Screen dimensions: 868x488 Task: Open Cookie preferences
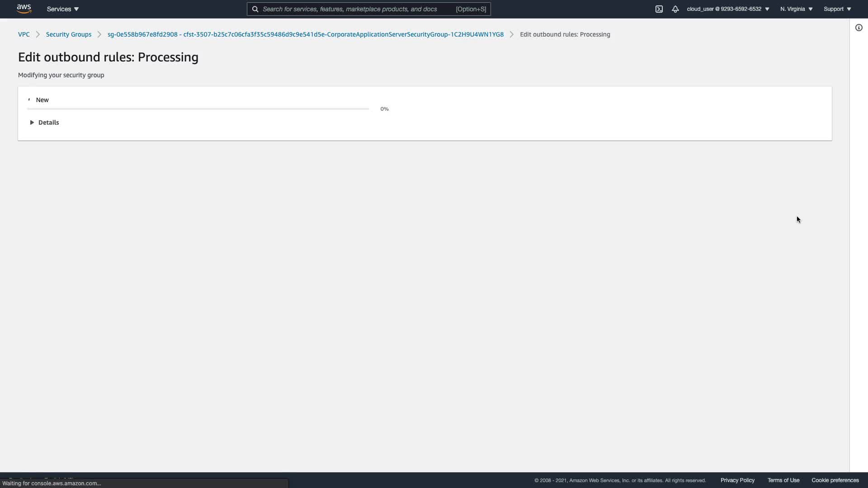835,480
